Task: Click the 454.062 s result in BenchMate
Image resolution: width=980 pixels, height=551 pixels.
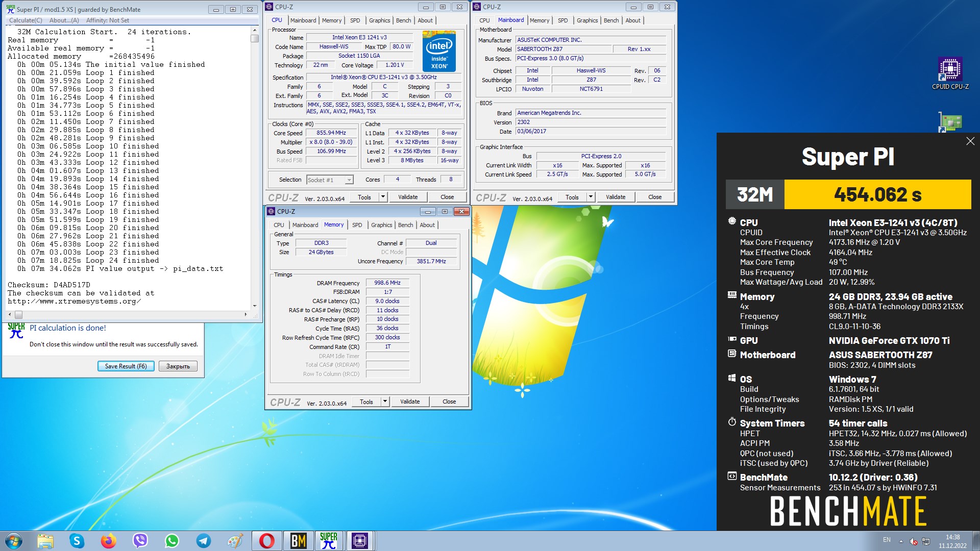Action: click(877, 194)
